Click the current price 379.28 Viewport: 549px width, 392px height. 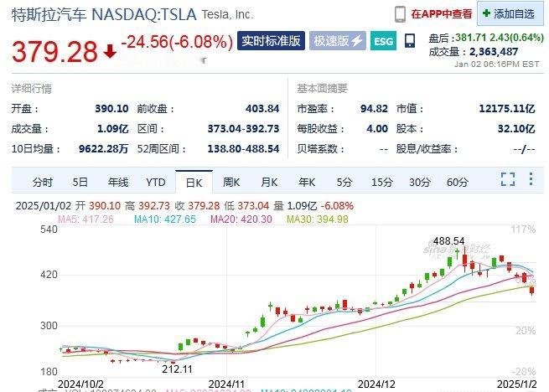click(54, 52)
